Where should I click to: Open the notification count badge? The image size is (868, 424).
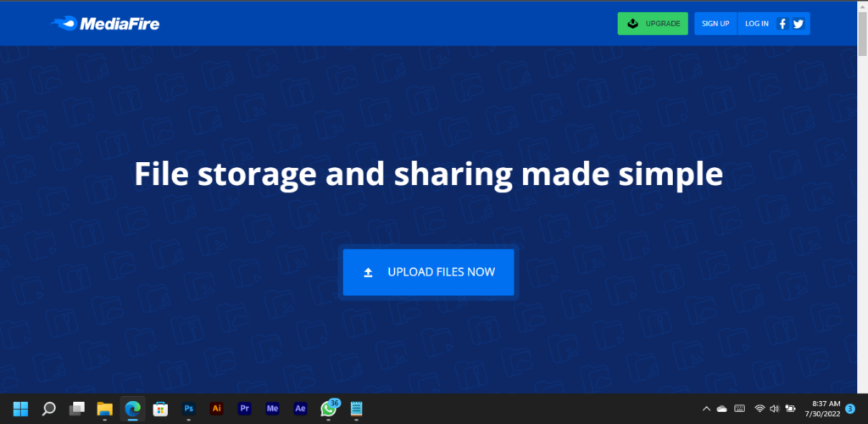click(851, 409)
